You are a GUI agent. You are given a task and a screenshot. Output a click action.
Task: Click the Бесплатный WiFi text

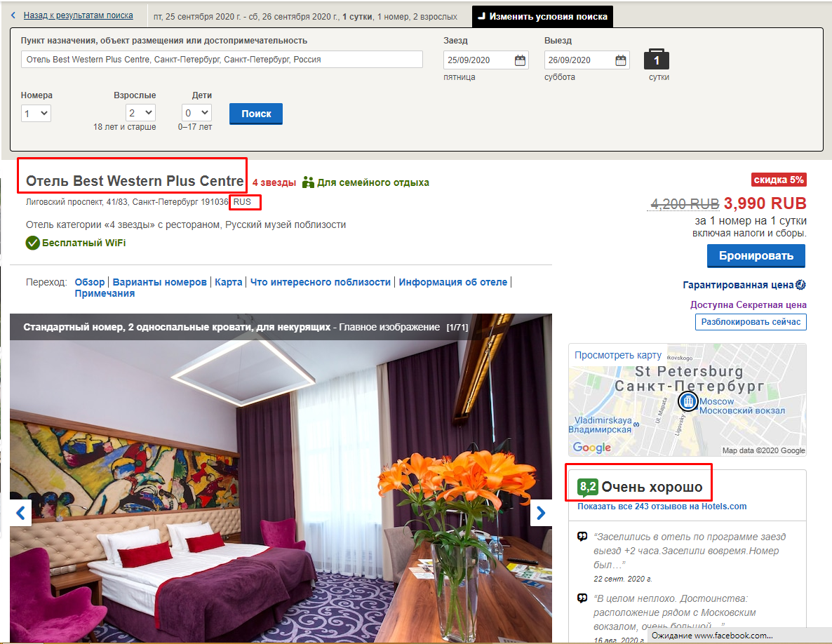coord(84,243)
